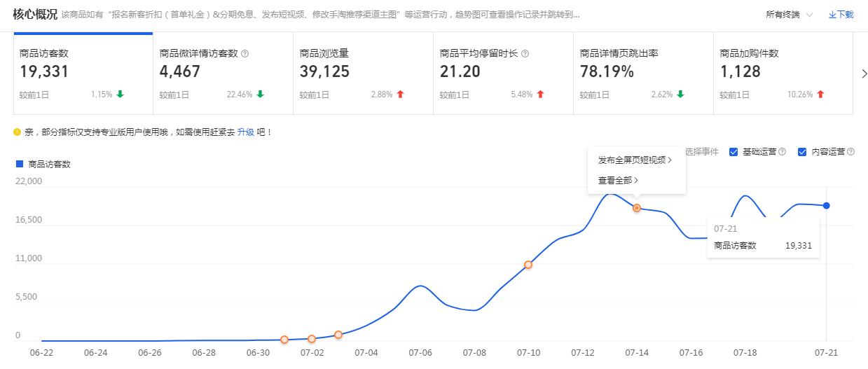Select the 商品浏览量 metric card
The height and width of the screenshot is (369, 868).
pos(363,74)
